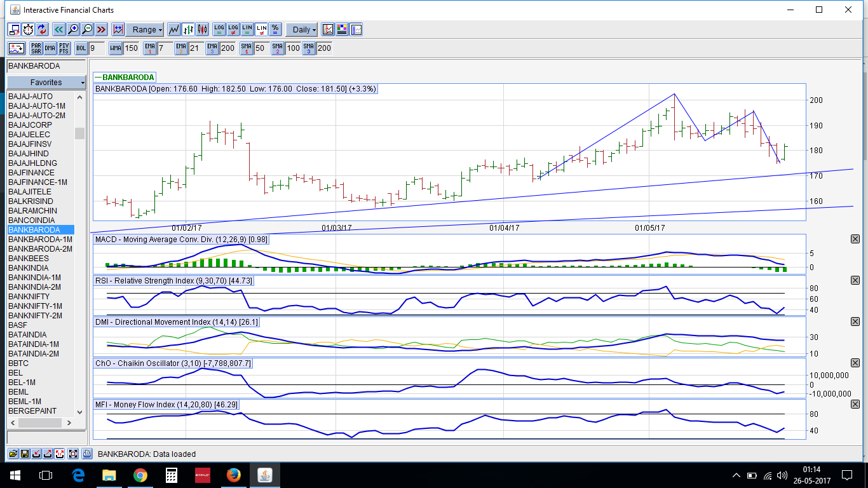Click the BOL period field showing 9

97,48
